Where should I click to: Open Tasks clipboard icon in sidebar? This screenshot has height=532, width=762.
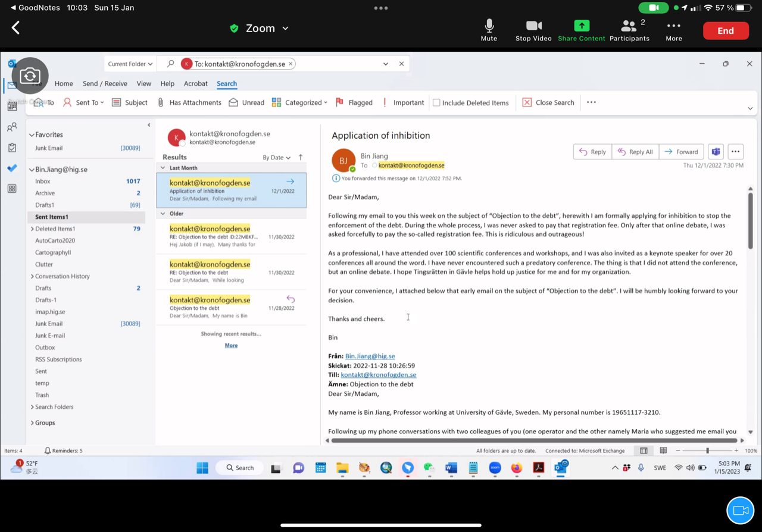click(x=12, y=148)
